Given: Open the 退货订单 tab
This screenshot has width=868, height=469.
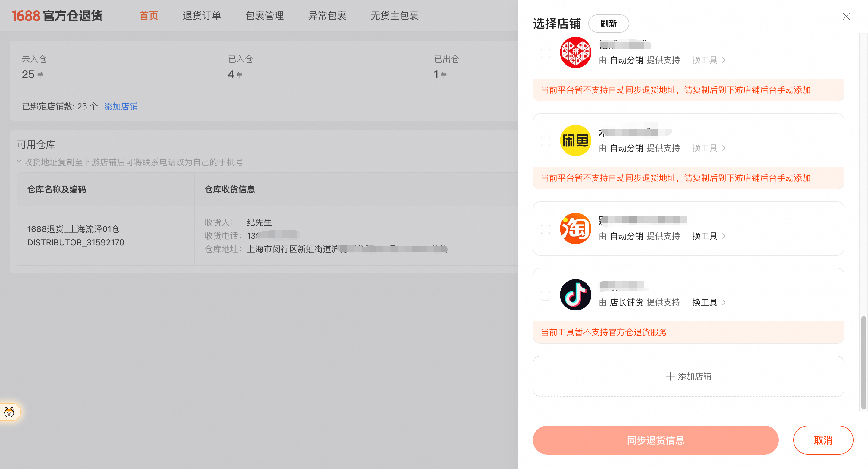Looking at the screenshot, I should tap(202, 15).
